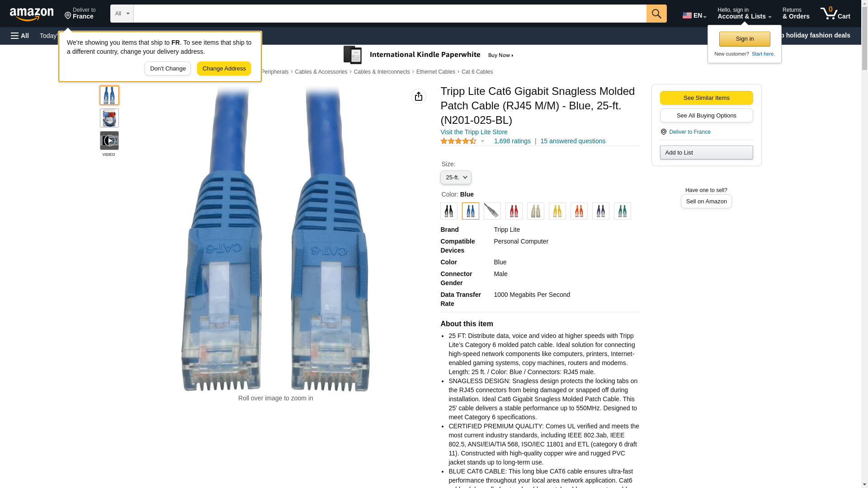Click the share icon on product image
This screenshot has width=868, height=488.
[419, 96]
